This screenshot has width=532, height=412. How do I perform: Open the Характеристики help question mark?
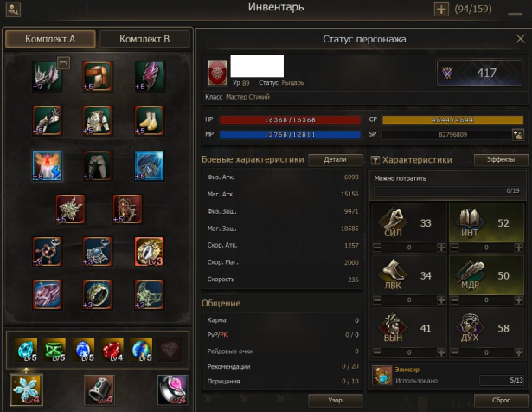[375, 160]
